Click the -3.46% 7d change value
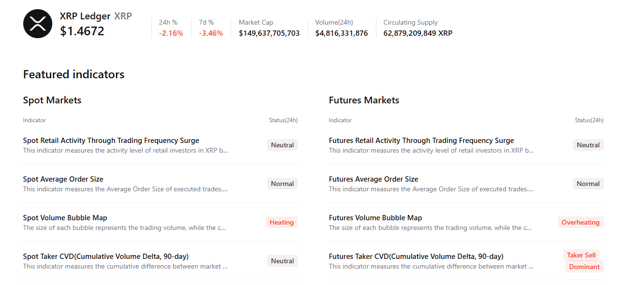The image size is (644, 285). pos(211,33)
